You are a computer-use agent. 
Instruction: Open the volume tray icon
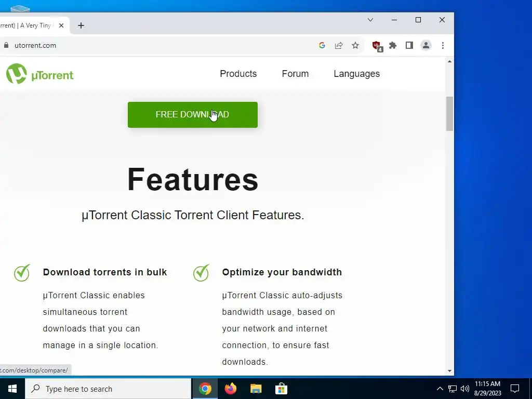point(465,389)
